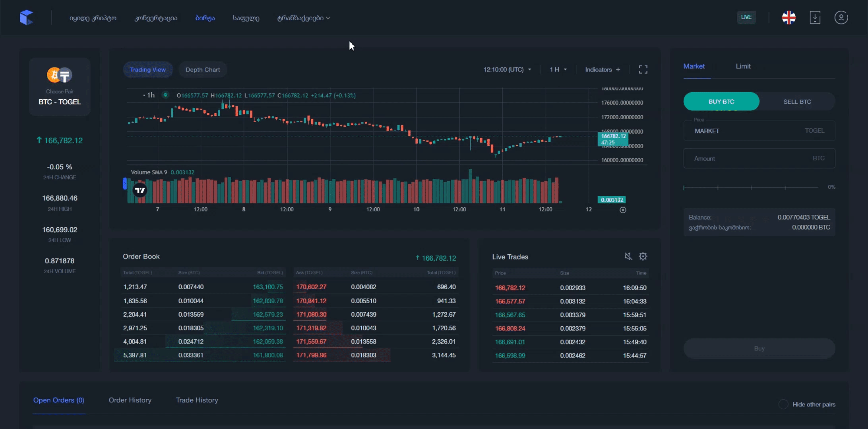The height and width of the screenshot is (429, 868).
Task: Open Live Trades settings gear
Action: pos(643,257)
